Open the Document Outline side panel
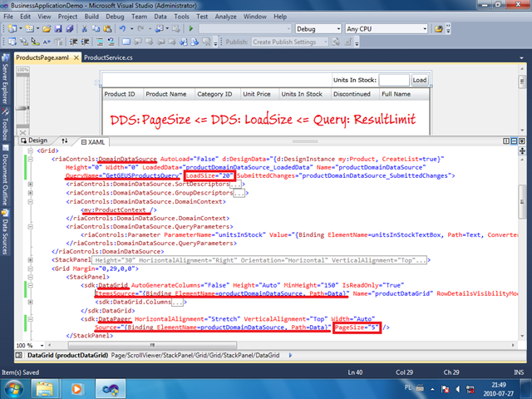This screenshot has width=532, height=399. click(5, 175)
